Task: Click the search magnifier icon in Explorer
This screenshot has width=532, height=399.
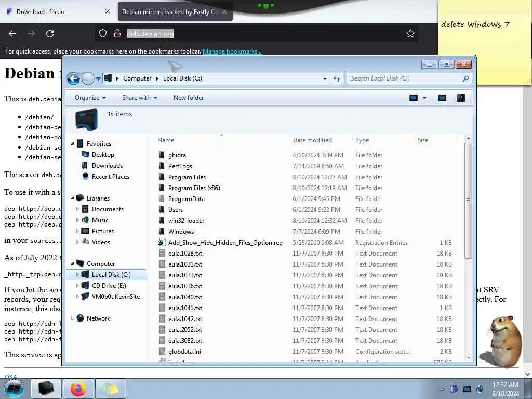Action: pyautogui.click(x=466, y=78)
